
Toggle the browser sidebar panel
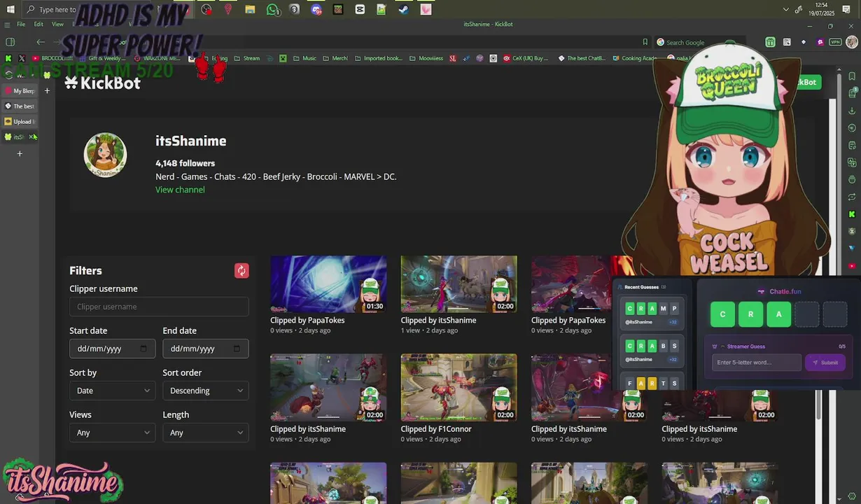pyautogui.click(x=10, y=42)
